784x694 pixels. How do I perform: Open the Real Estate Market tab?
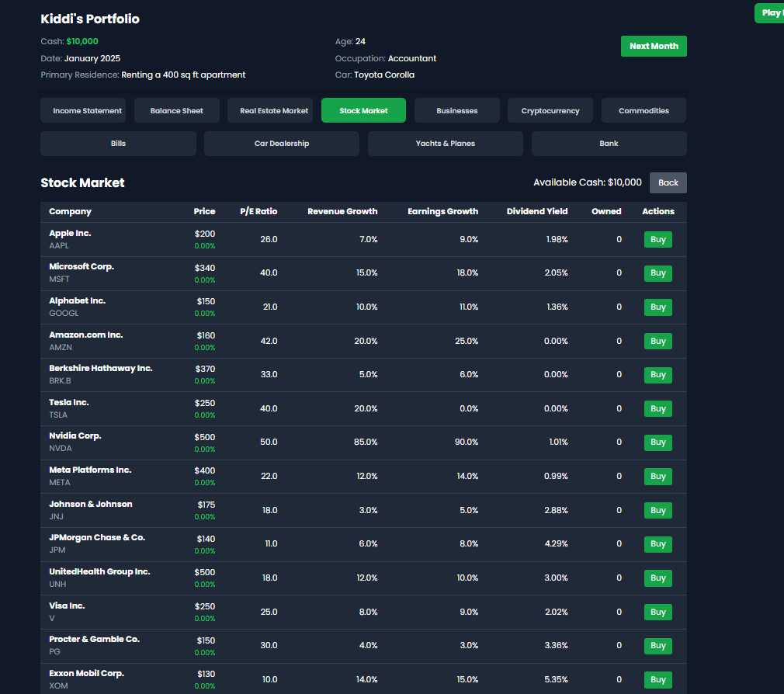click(270, 110)
